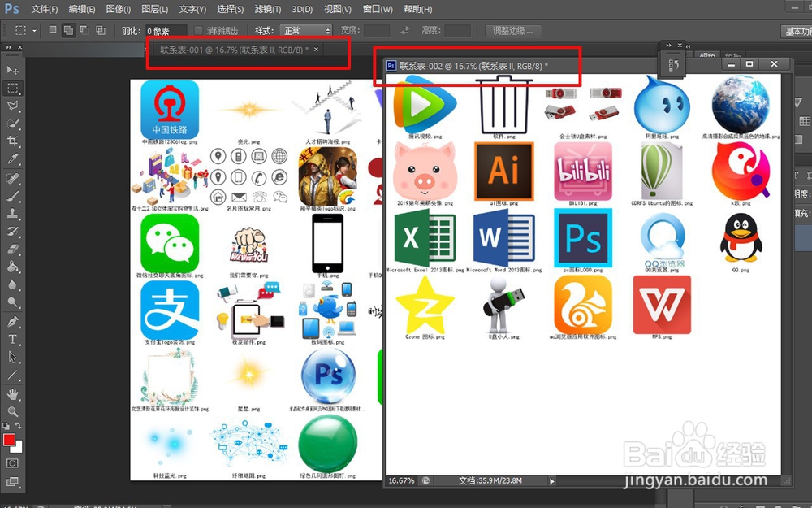Screen dimensions: 812x508
Task: Click the 16.67% zoom field in 联系表-002
Action: (401, 481)
